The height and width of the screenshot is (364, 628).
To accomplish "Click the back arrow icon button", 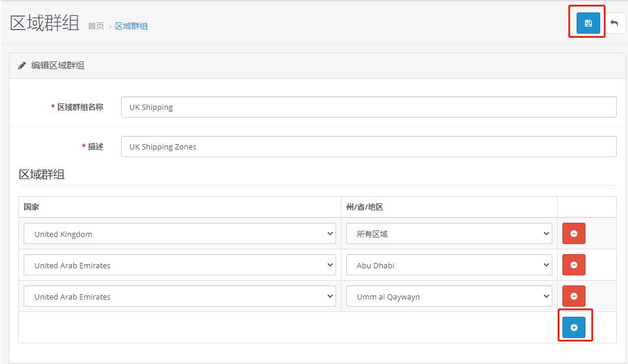I will (x=614, y=23).
